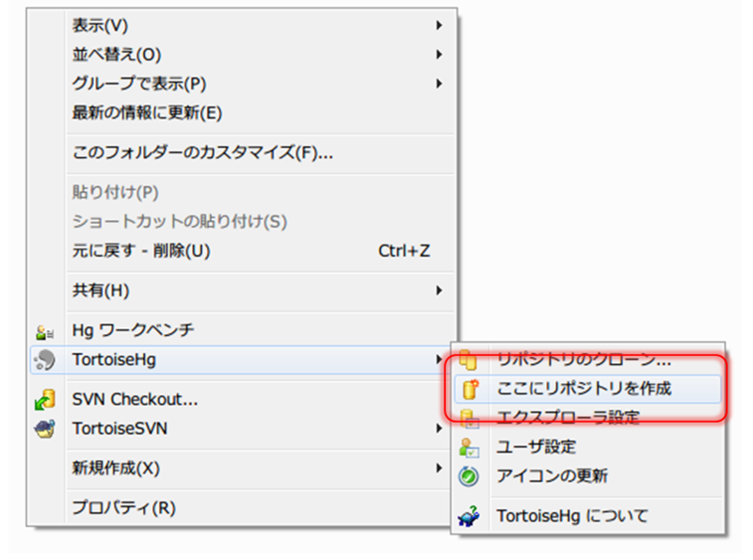Viewport: 753px width, 560px height.
Task: Click the About TortoiseHg turtle icon
Action: [469, 517]
